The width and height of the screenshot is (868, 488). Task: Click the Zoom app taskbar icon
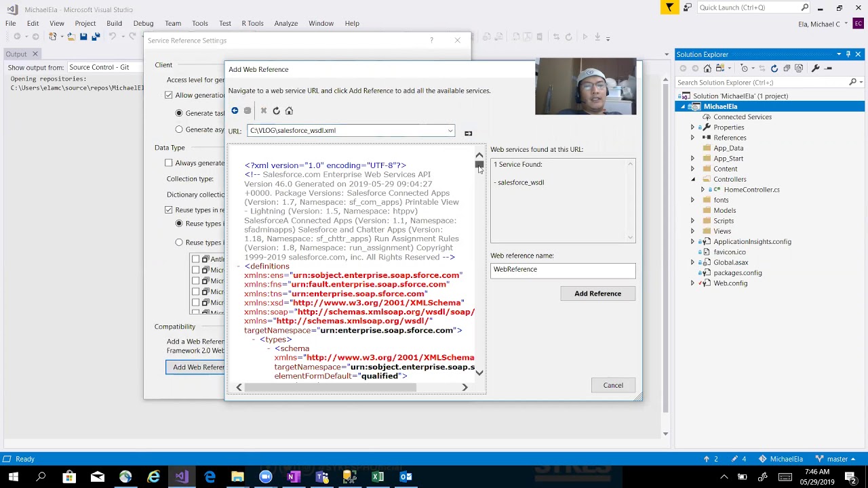(x=265, y=476)
